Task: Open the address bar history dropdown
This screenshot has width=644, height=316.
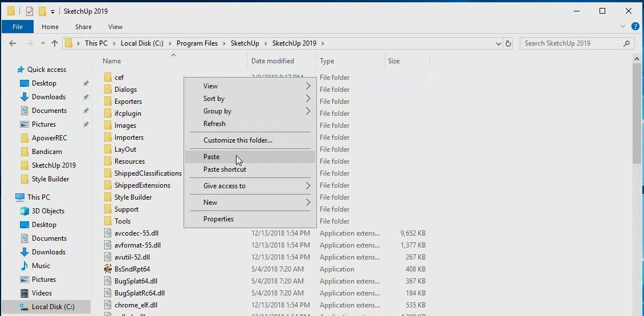Action: click(x=498, y=43)
